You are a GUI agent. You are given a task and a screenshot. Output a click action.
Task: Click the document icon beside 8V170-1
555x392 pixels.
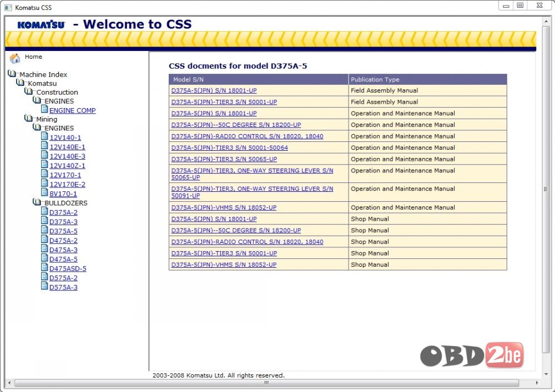point(44,192)
